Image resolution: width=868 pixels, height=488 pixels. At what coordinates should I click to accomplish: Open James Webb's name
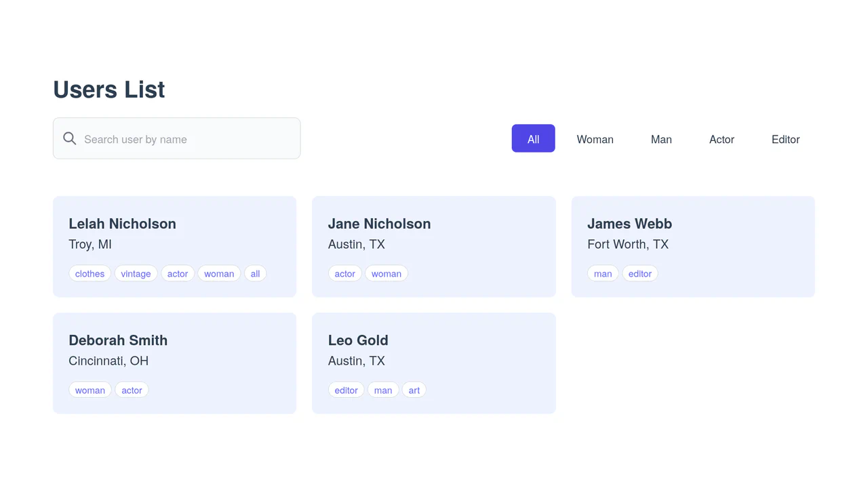(629, 224)
